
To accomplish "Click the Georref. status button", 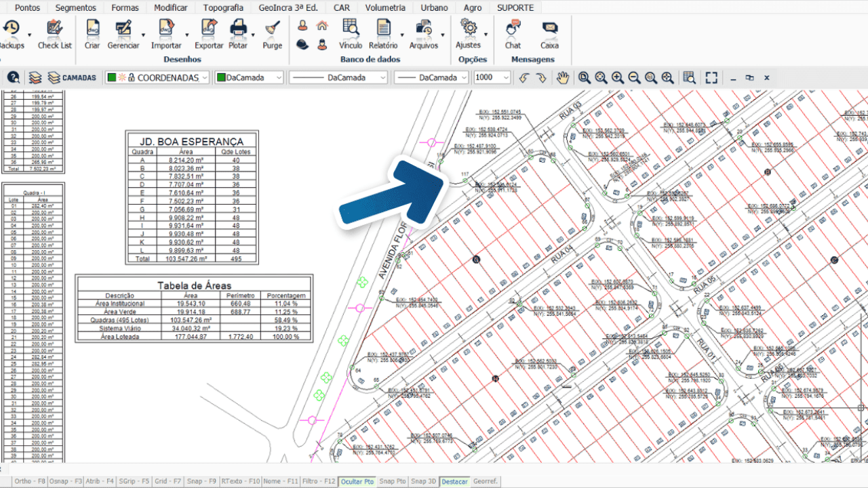I will 486,481.
